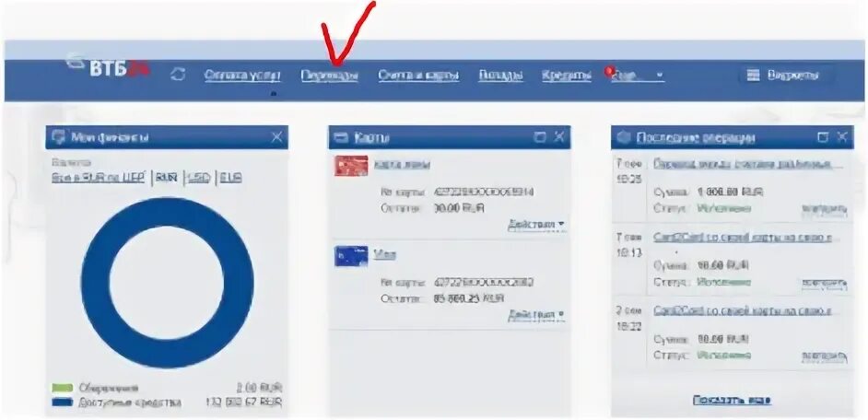Select the 'Все в RUR по ЦБР' currency tab
The height and width of the screenshot is (420, 868).
(x=98, y=178)
